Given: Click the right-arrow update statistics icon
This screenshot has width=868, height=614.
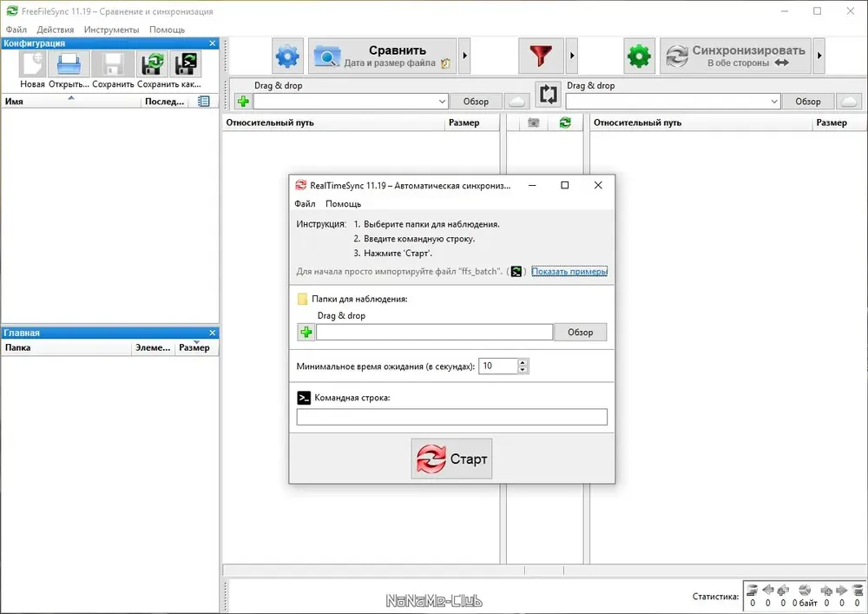Looking at the screenshot, I should 842,591.
